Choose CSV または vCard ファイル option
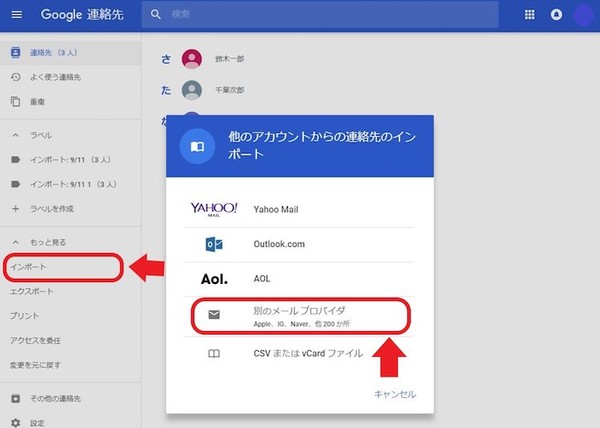This screenshot has width=600, height=428. 299,353
